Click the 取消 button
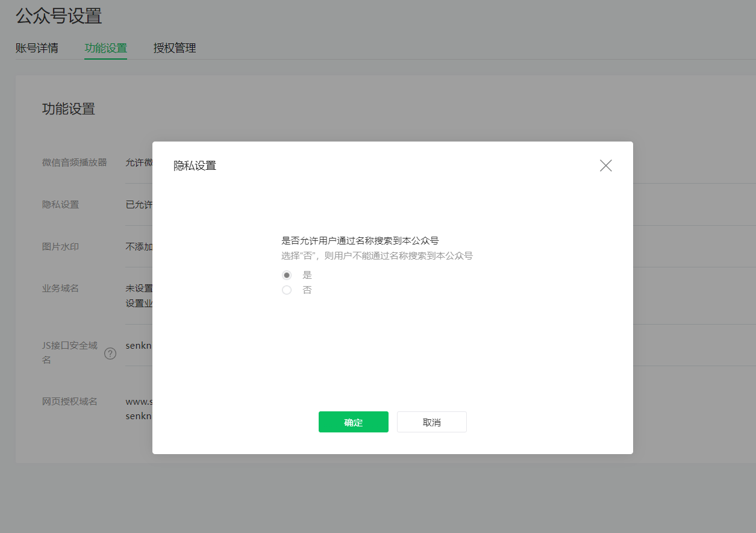The height and width of the screenshot is (533, 756). coord(432,422)
